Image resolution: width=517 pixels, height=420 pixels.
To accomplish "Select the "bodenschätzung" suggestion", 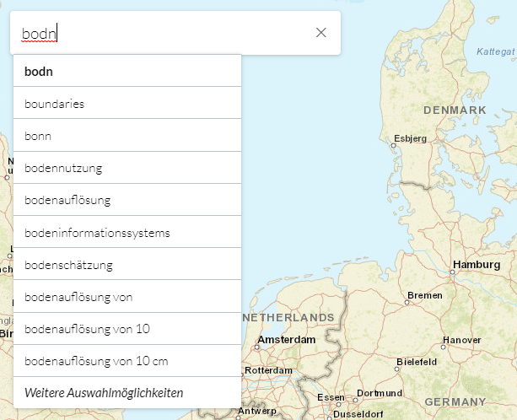I will click(x=127, y=264).
